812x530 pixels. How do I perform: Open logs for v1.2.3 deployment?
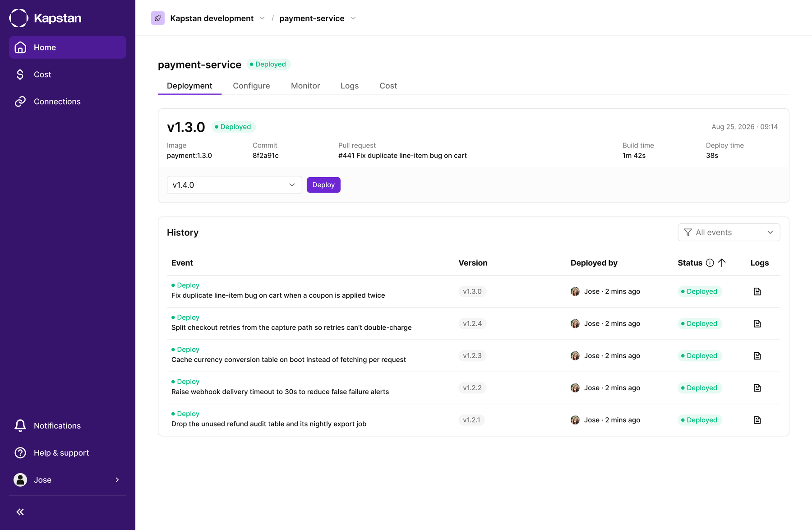(x=757, y=356)
